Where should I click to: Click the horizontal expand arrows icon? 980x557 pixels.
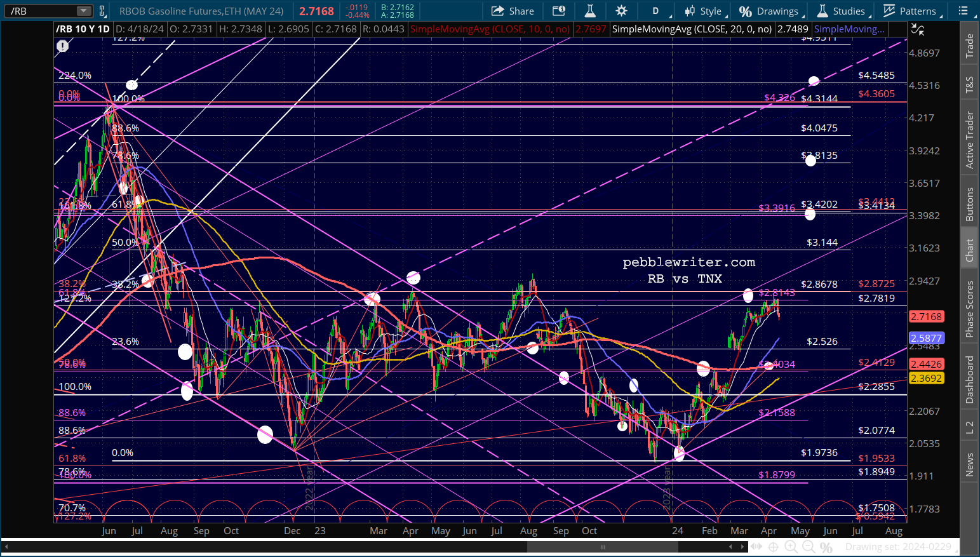[756, 547]
